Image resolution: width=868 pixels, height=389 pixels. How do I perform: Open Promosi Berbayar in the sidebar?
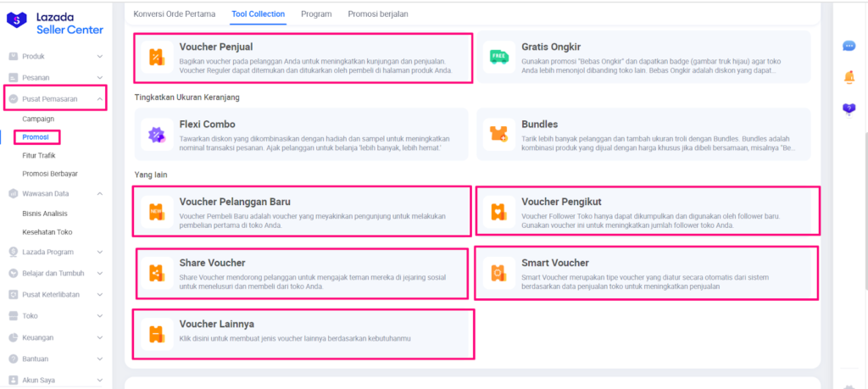click(50, 174)
